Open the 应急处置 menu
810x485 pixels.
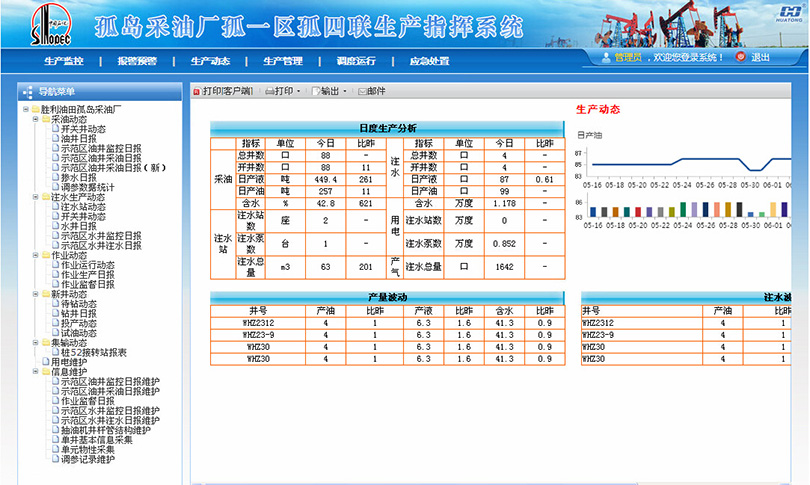430,60
